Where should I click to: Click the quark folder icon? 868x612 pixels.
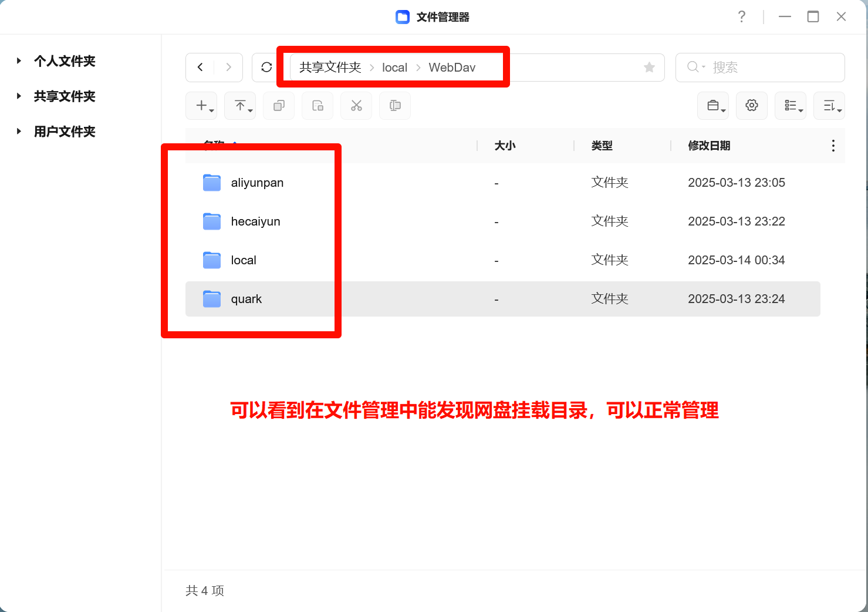point(212,299)
